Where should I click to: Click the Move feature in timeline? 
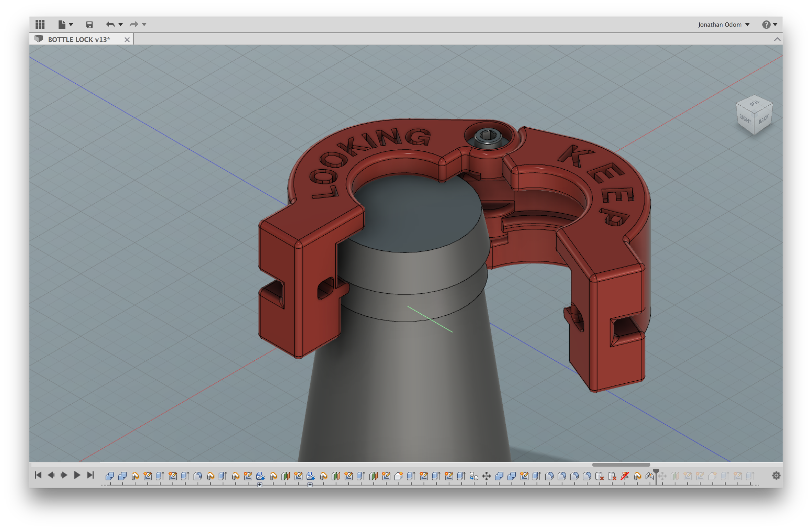[x=487, y=476]
